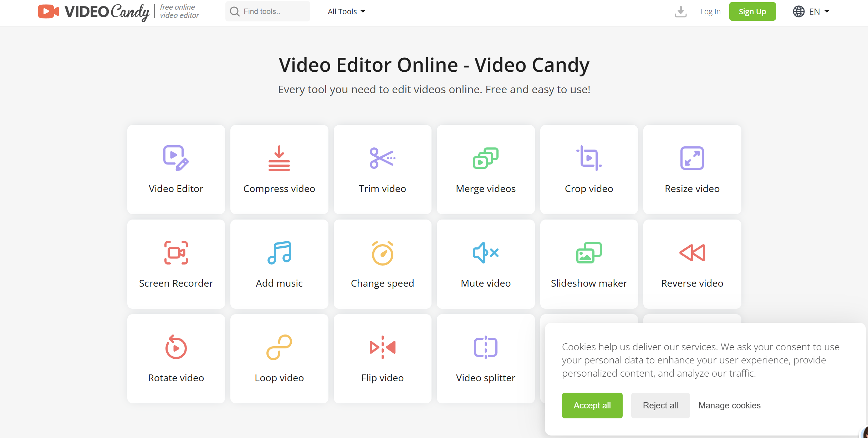The image size is (868, 438).
Task: Open the Video Editor tool label
Action: coord(176,188)
